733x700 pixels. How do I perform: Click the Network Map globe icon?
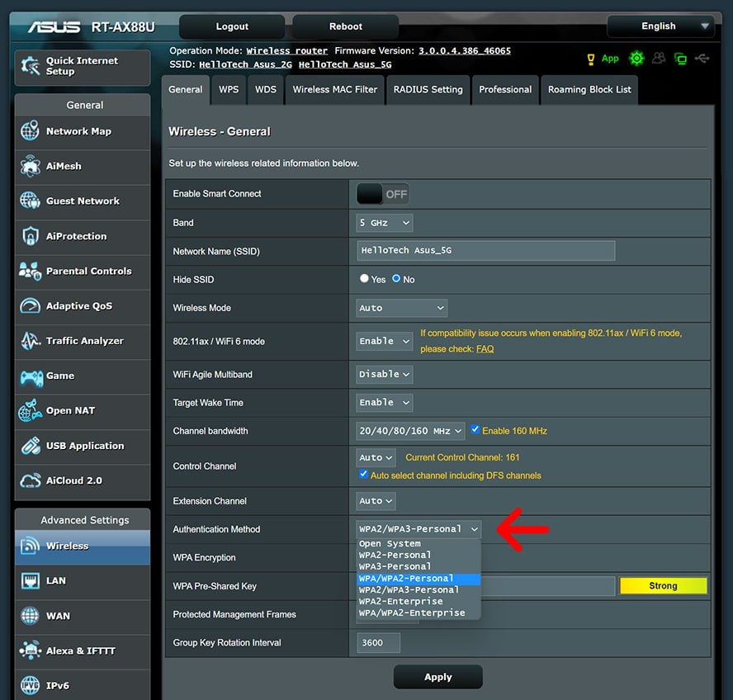point(30,131)
